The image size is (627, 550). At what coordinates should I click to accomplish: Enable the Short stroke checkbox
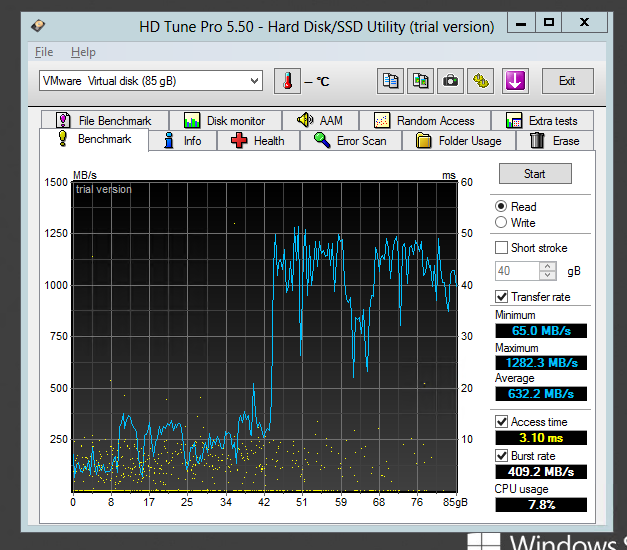pos(501,248)
